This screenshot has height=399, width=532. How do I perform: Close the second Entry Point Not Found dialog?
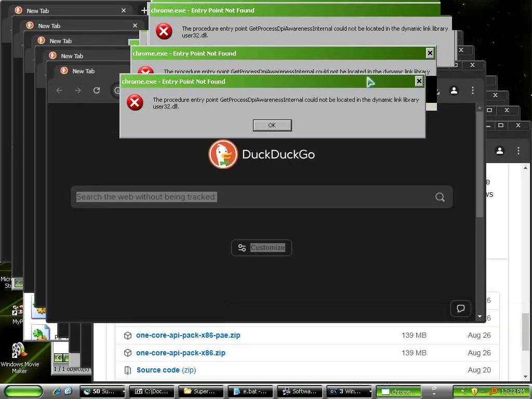pos(430,53)
